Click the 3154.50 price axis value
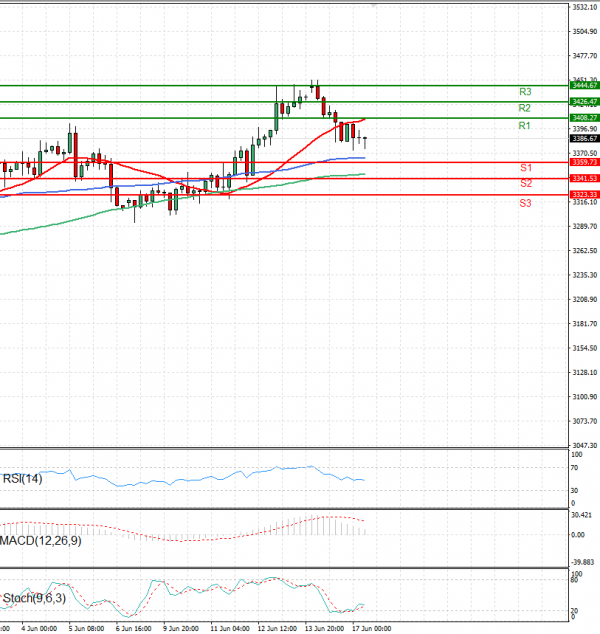The height and width of the screenshot is (634, 600). tap(585, 348)
